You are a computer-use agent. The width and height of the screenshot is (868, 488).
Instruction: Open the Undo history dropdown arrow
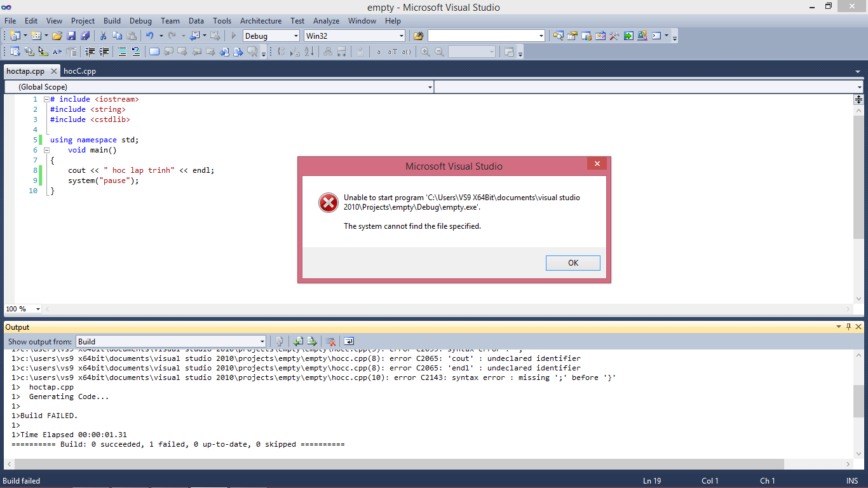(x=161, y=36)
